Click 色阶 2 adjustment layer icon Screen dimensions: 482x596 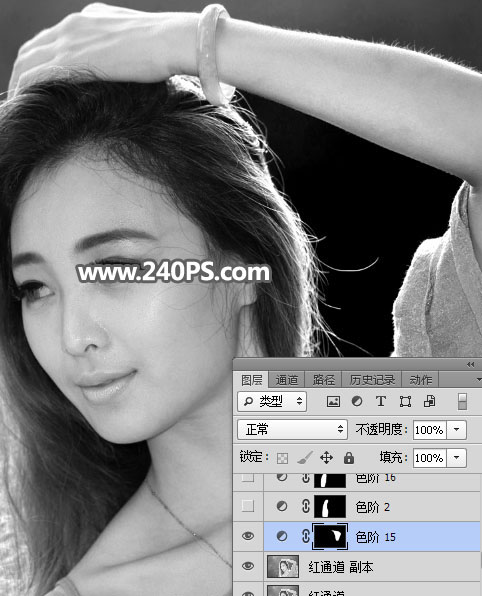tap(282, 506)
